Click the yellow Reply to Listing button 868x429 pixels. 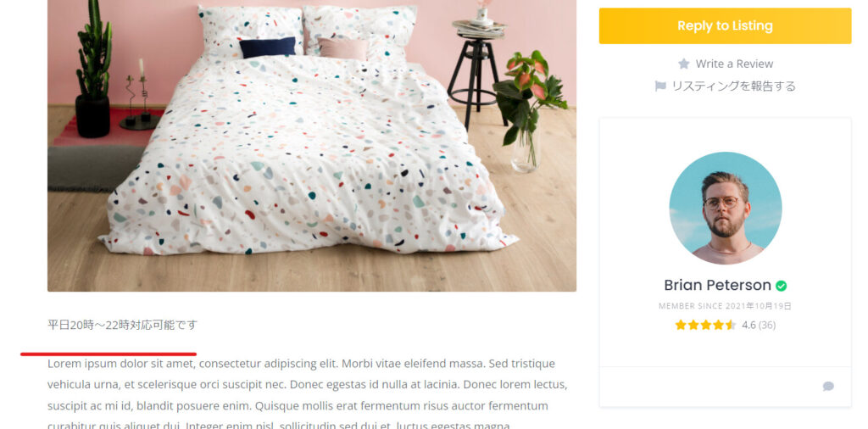725,26
